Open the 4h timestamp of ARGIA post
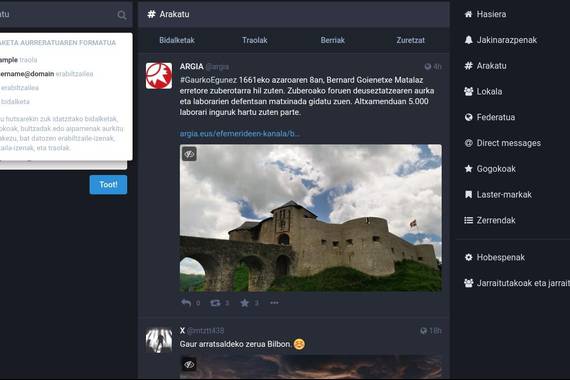Viewport: 570px width, 380px height. click(437, 67)
